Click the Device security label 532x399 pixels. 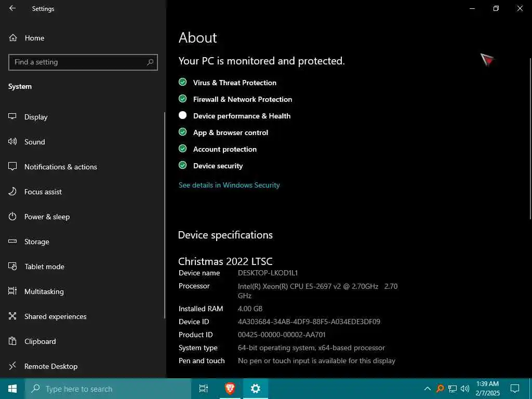point(218,166)
